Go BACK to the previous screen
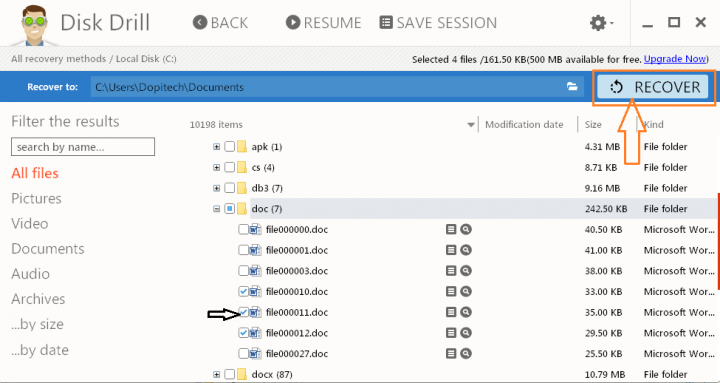 pos(220,23)
